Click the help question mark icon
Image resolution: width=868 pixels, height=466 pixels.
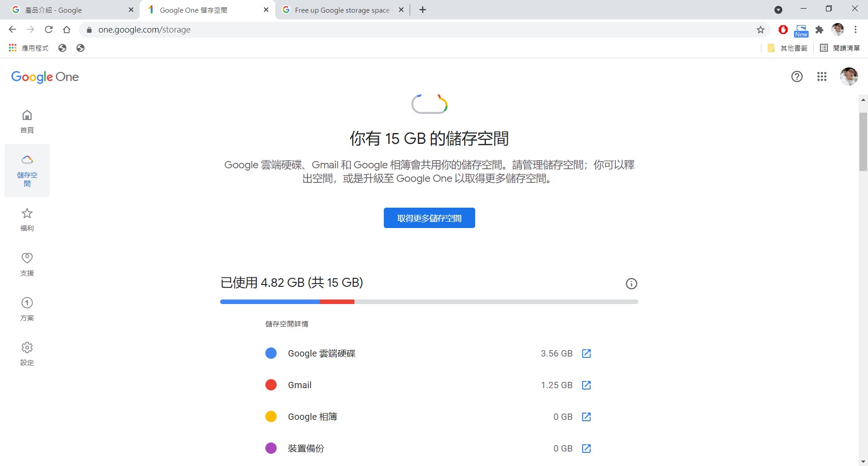pos(797,76)
